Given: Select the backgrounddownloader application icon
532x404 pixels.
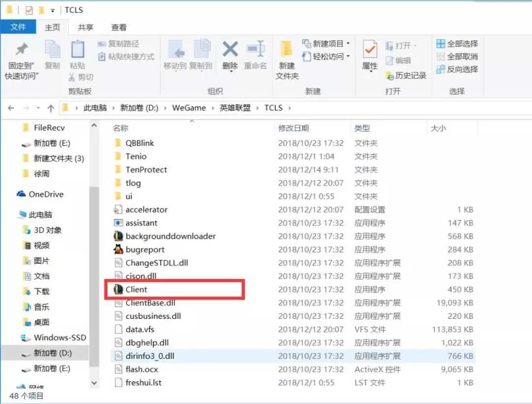Looking at the screenshot, I should pos(118,236).
